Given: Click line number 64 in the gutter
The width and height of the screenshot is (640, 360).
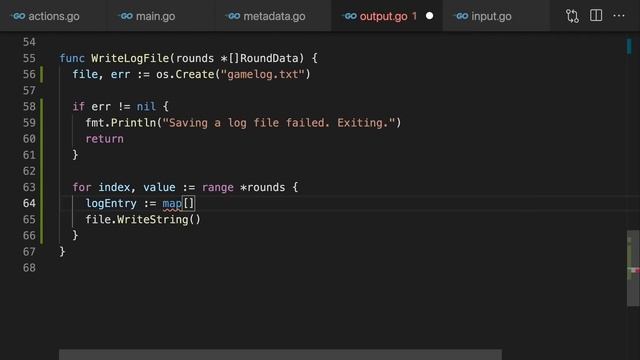Looking at the screenshot, I should 29,203.
